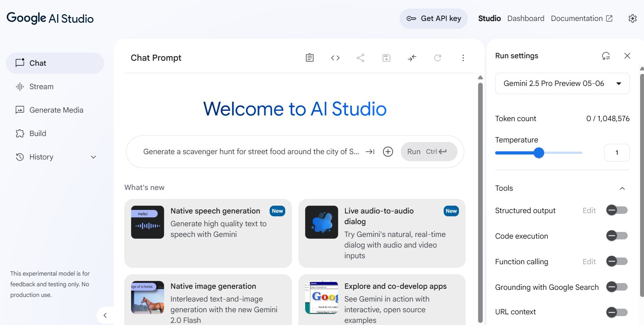Expand the History chevron

(93, 157)
